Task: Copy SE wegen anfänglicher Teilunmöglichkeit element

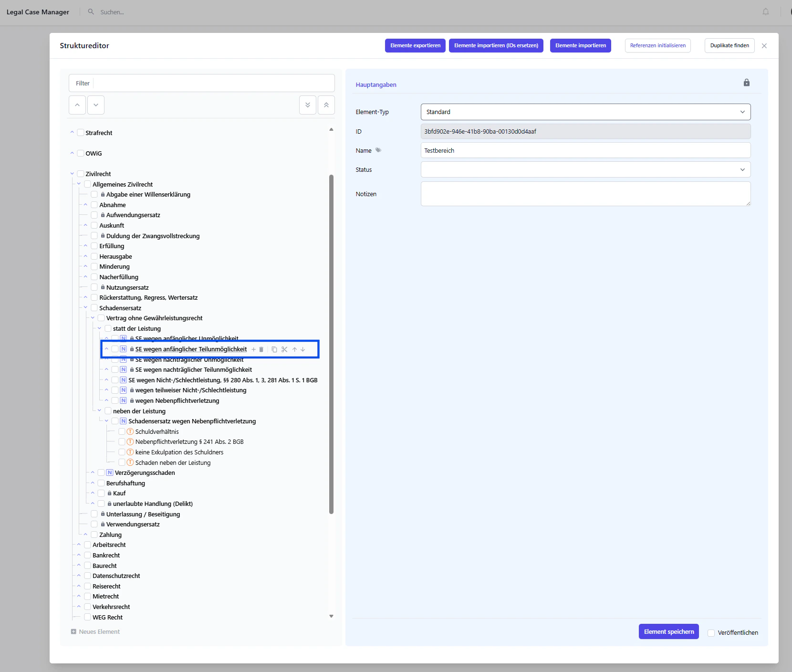Action: [x=274, y=349]
